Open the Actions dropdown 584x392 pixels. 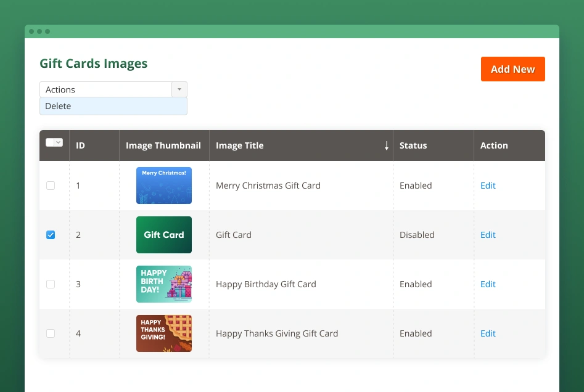[x=105, y=89]
